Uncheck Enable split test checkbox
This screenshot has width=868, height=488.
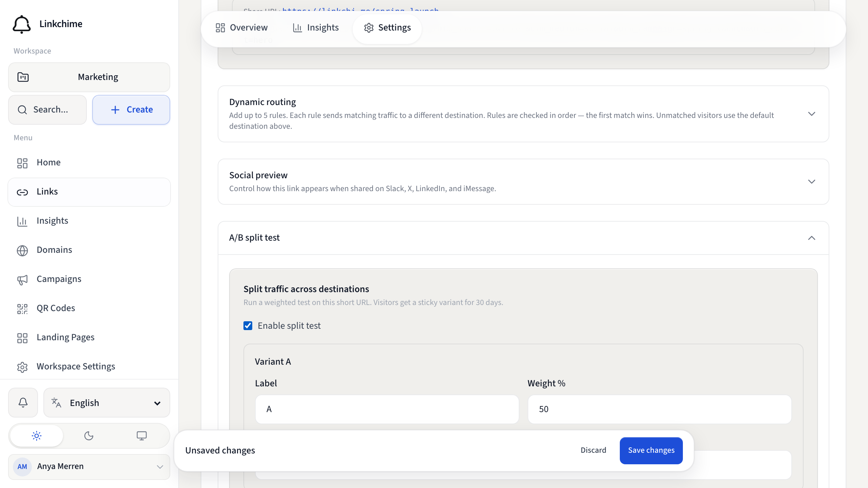pyautogui.click(x=248, y=326)
